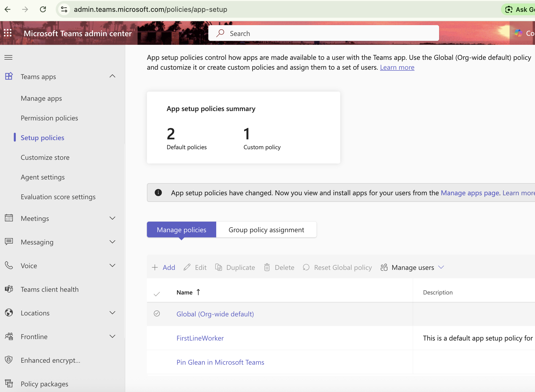
Task: Reload the page with the refresh icon
Action: pyautogui.click(x=43, y=9)
